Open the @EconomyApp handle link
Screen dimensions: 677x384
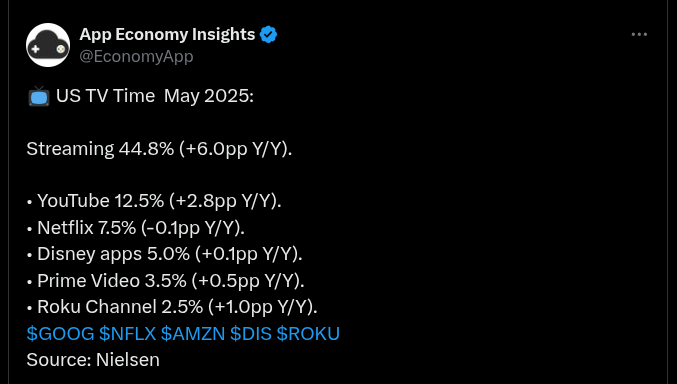click(136, 57)
